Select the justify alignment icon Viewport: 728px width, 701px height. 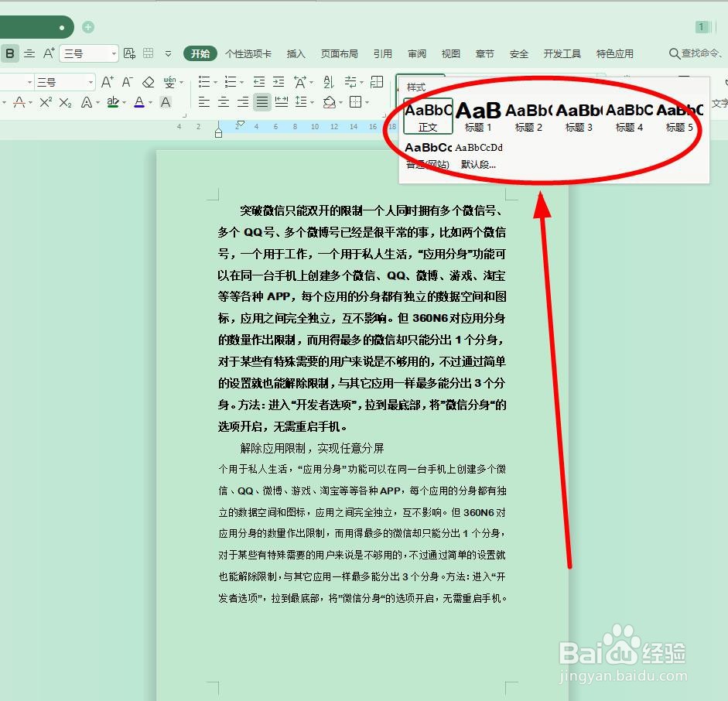click(261, 101)
